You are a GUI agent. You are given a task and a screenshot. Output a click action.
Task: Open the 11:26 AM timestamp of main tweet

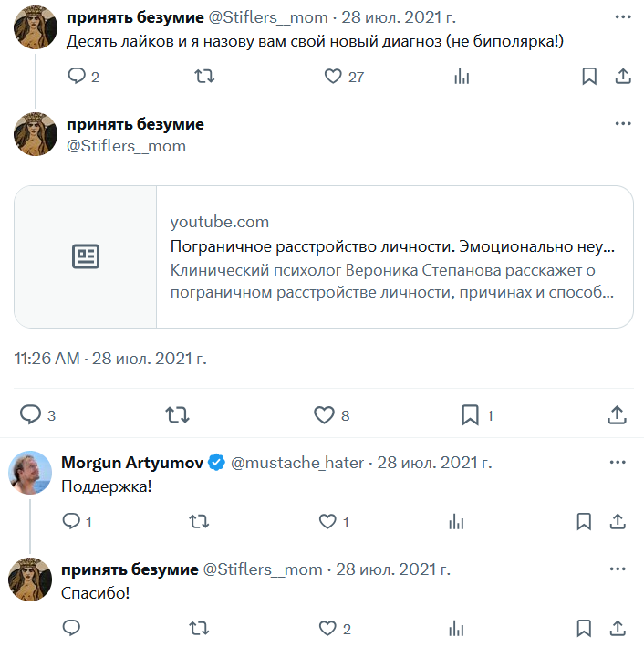47,359
